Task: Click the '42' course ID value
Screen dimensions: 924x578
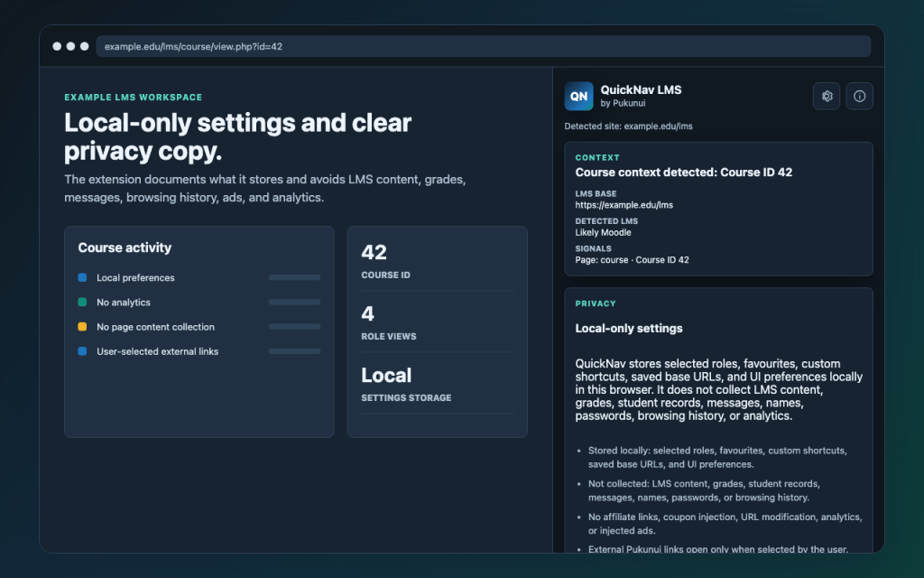Action: tap(374, 253)
